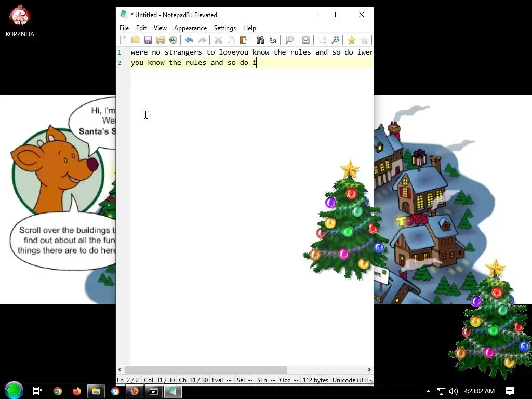Click 'Col 31 / 30' in status bar
Viewport: 532px width, 399px height.
pyautogui.click(x=159, y=380)
